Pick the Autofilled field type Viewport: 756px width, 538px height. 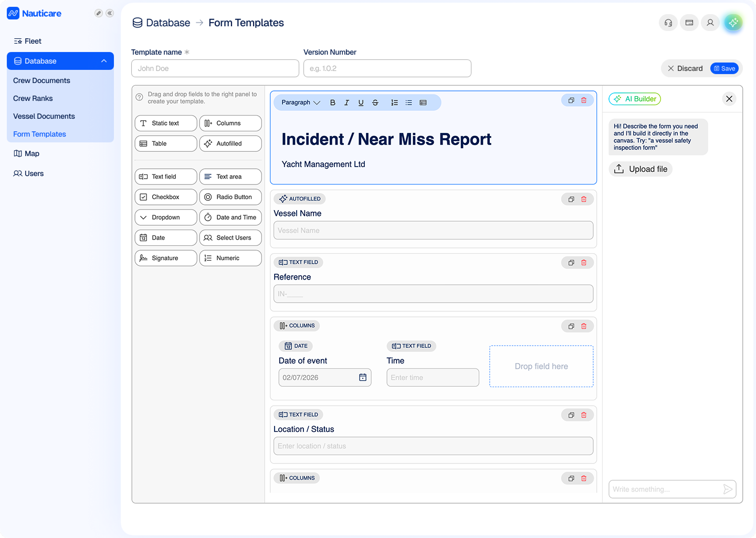click(x=230, y=143)
